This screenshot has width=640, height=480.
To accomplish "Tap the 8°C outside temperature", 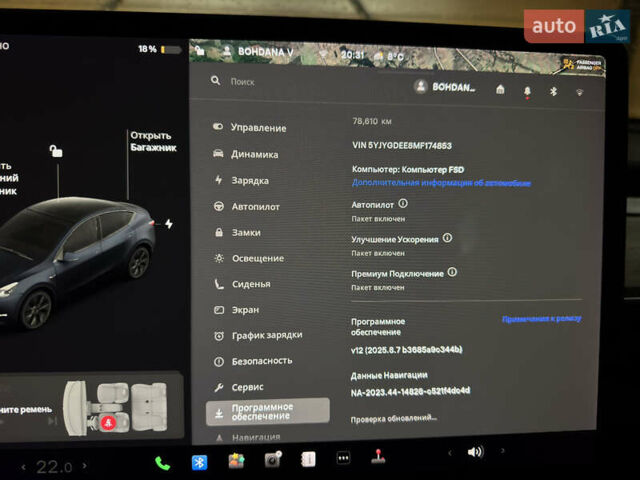I will [395, 56].
